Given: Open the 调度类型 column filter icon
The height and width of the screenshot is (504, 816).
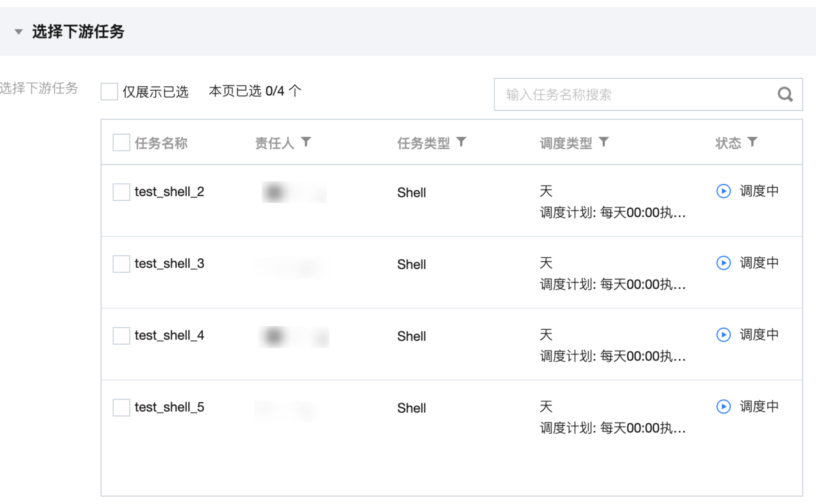Looking at the screenshot, I should tap(604, 142).
